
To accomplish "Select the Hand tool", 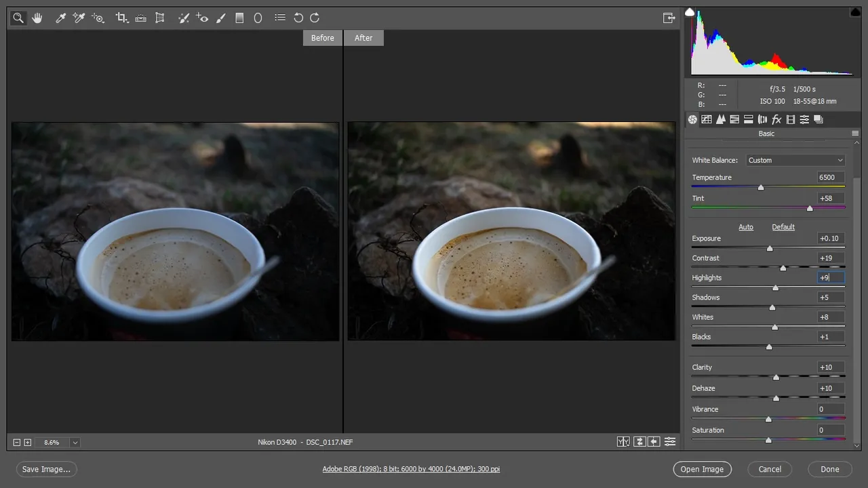I will [37, 18].
